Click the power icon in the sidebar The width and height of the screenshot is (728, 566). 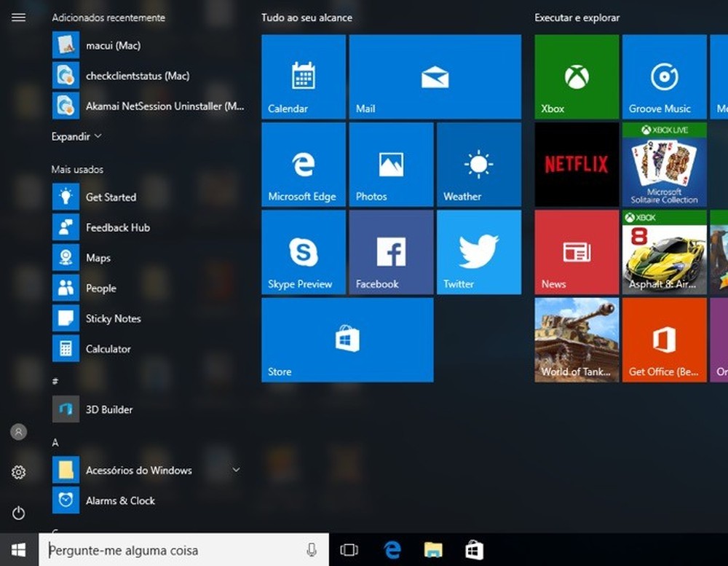[x=18, y=513]
